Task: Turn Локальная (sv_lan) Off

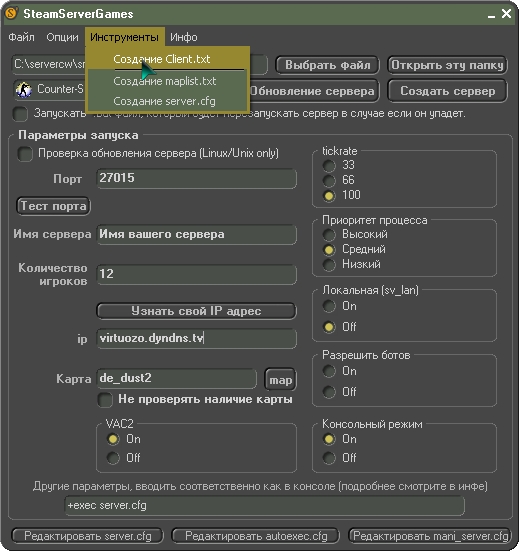Action: click(x=329, y=327)
